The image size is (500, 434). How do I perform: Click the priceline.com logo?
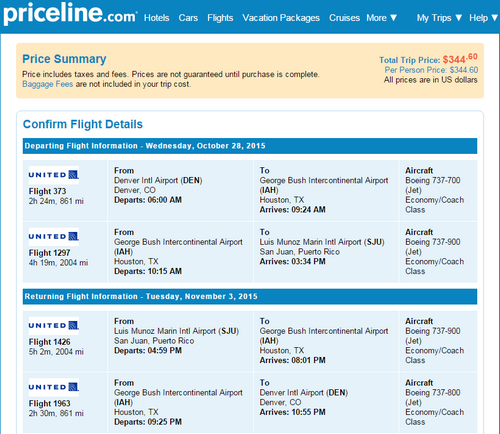[x=70, y=14]
